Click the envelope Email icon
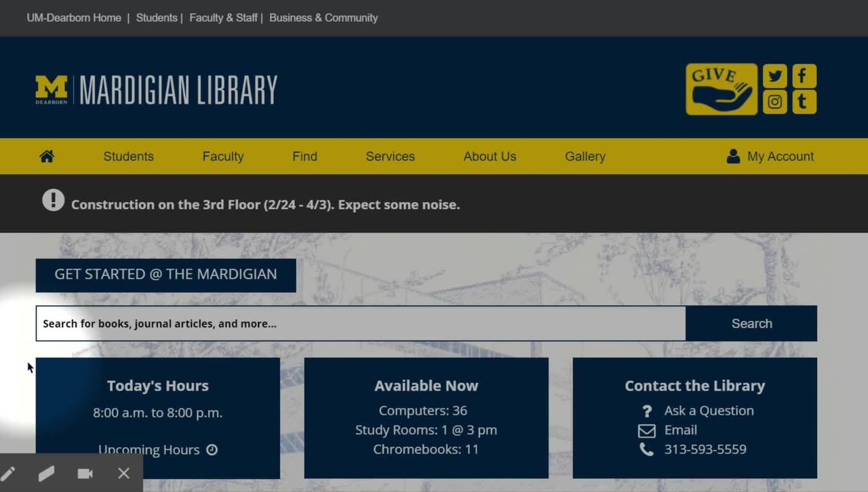 pos(647,430)
